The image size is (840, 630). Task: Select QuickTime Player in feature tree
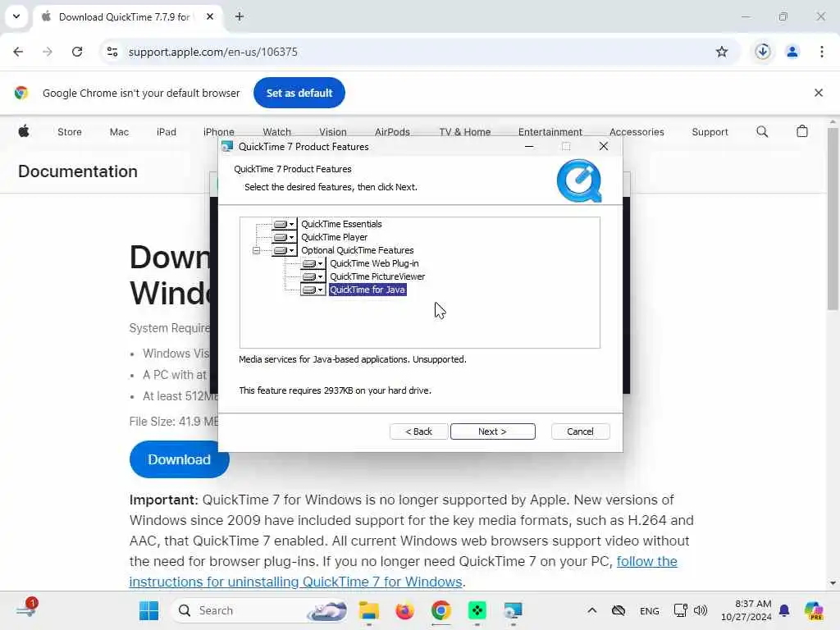335,237
